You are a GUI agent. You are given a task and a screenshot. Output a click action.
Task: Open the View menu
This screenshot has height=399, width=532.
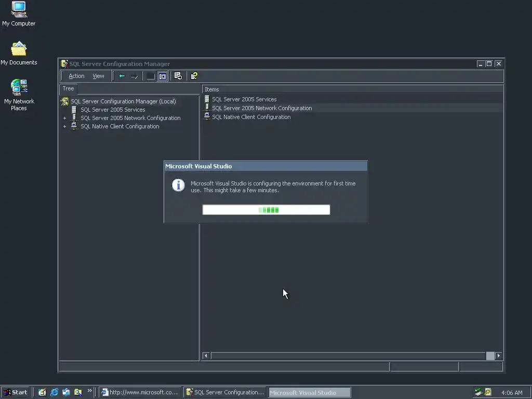98,76
